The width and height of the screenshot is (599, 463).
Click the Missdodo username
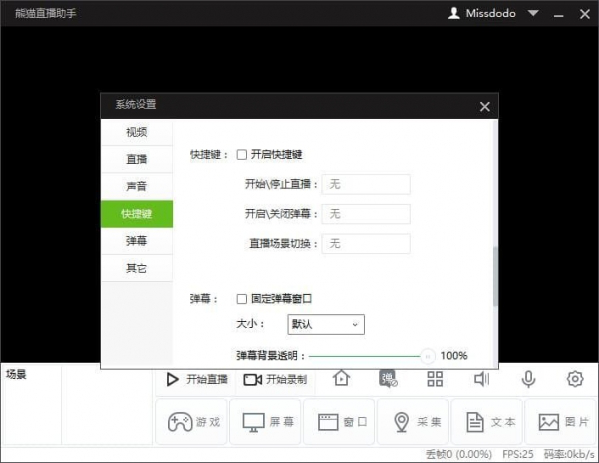click(491, 13)
